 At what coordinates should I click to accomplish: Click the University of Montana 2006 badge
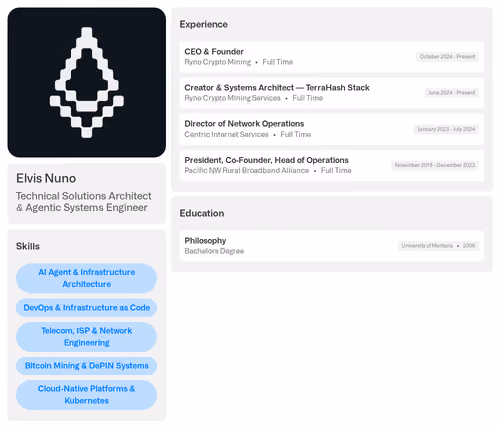click(x=438, y=246)
